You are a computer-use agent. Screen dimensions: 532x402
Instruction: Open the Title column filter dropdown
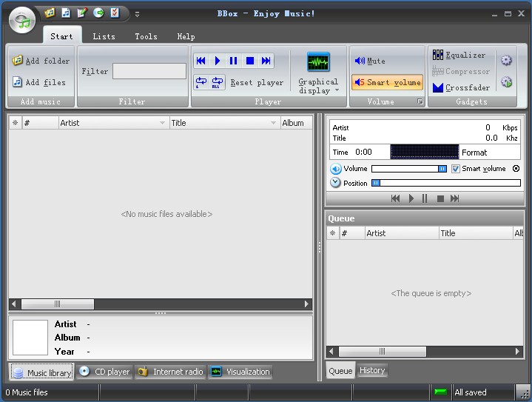[x=273, y=123]
